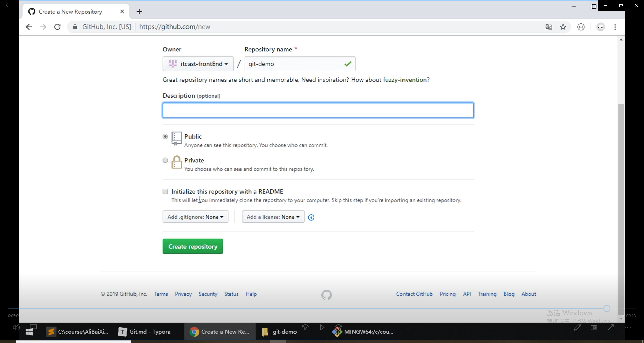Switch to MINGW64 terminal in taskbar
This screenshot has height=343, width=644.
[363, 332]
